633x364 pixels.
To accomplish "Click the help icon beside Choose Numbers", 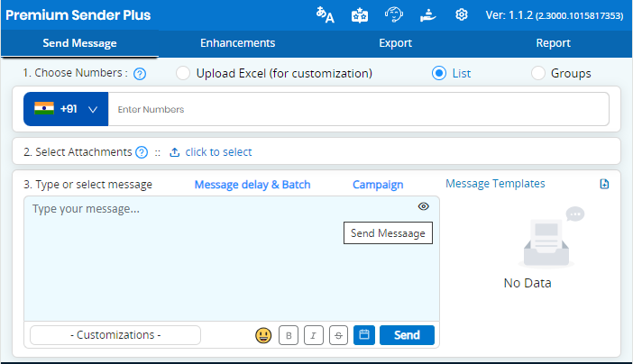I will 140,74.
